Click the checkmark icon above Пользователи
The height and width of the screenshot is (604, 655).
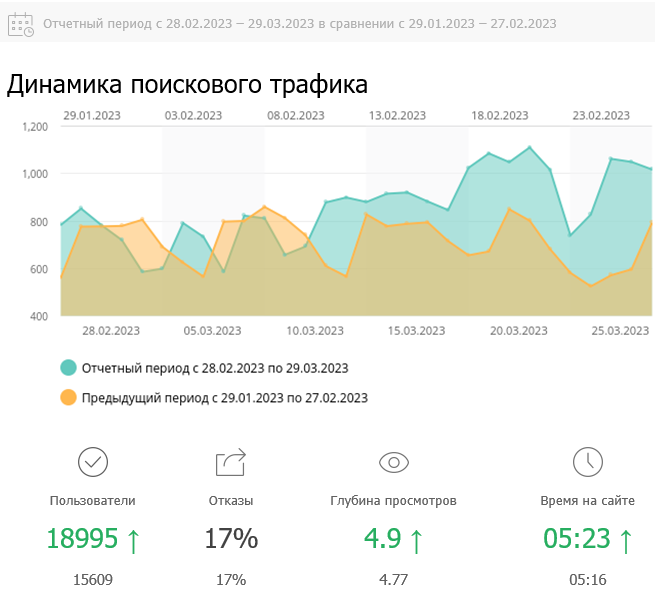(x=93, y=462)
